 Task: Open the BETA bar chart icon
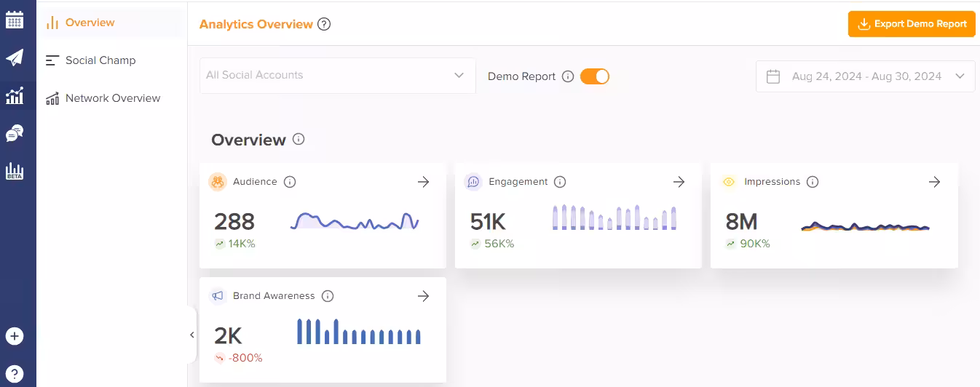pos(15,171)
